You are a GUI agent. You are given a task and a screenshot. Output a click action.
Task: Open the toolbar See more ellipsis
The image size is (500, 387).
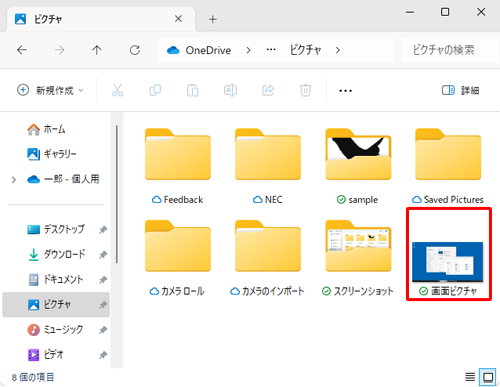pos(345,91)
